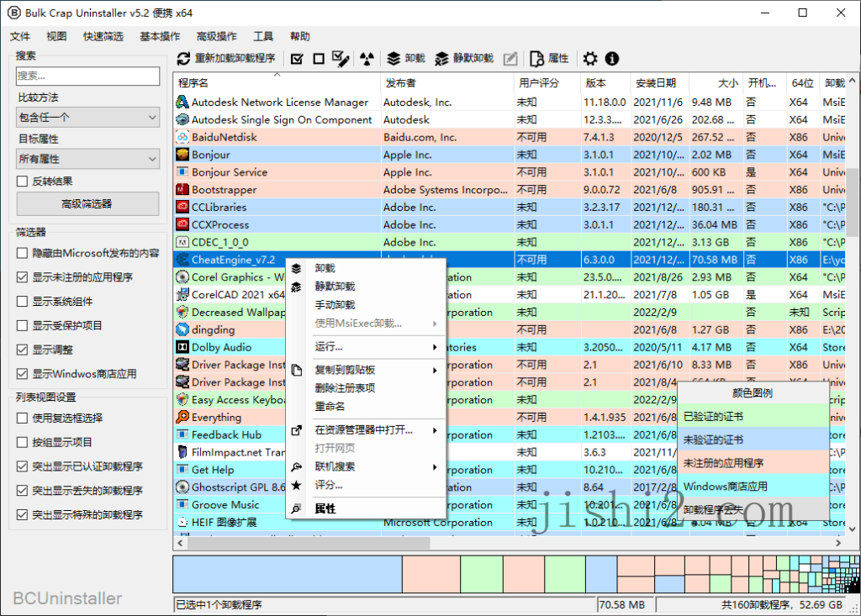This screenshot has width=861, height=616.
Task: Click the Everything magnifier row icon
Action: [182, 418]
